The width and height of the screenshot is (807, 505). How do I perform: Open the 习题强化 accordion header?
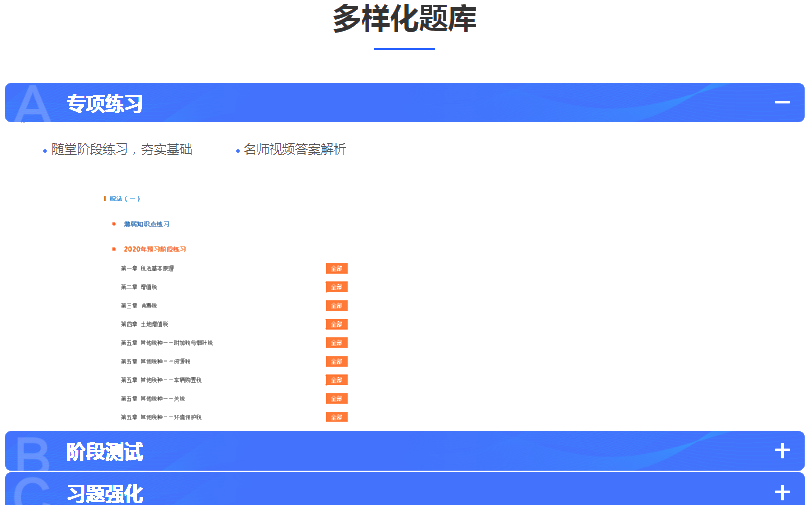pos(105,493)
